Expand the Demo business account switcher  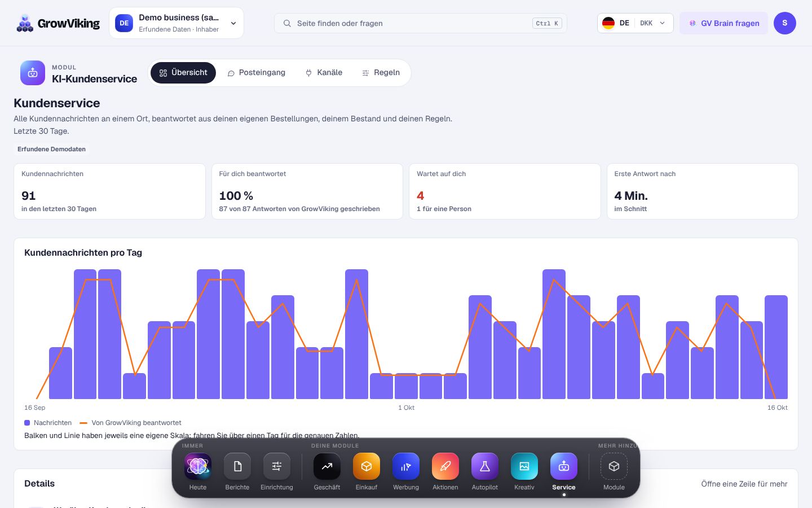(x=176, y=23)
